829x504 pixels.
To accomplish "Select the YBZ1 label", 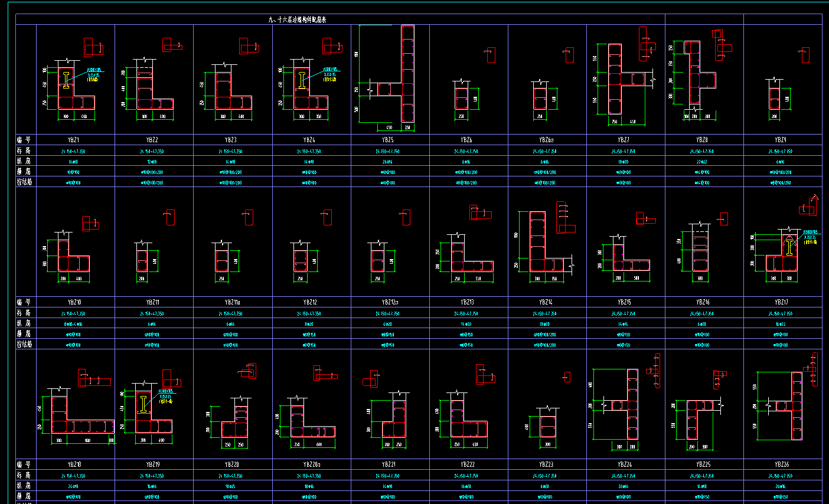I will click(74, 140).
